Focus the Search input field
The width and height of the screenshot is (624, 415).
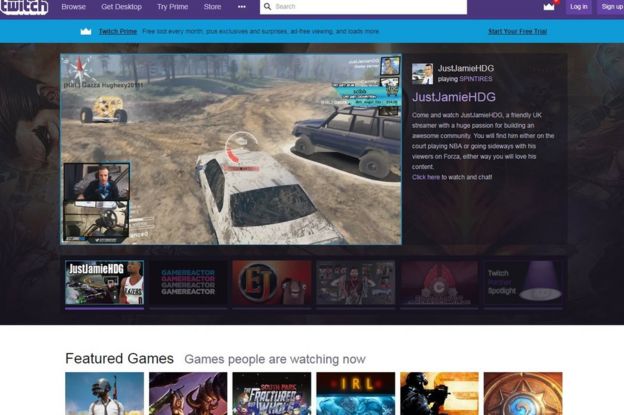363,7
